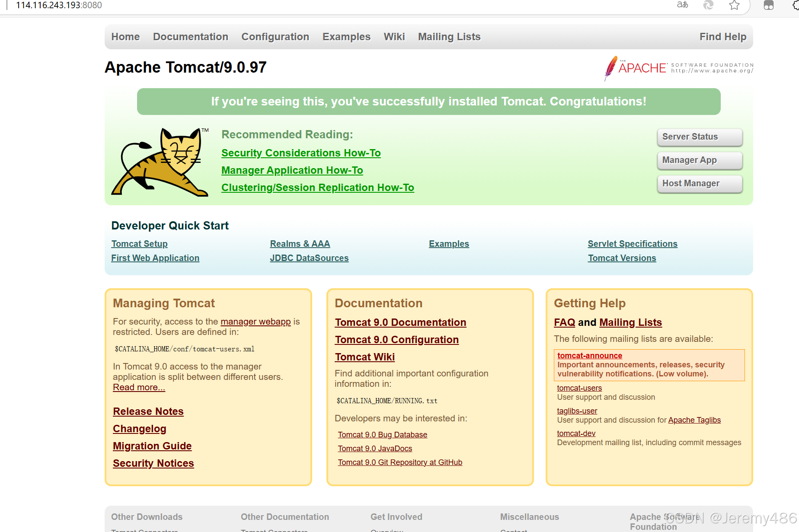Click Find Help in the nav bar
799x532 pixels.
pos(723,37)
